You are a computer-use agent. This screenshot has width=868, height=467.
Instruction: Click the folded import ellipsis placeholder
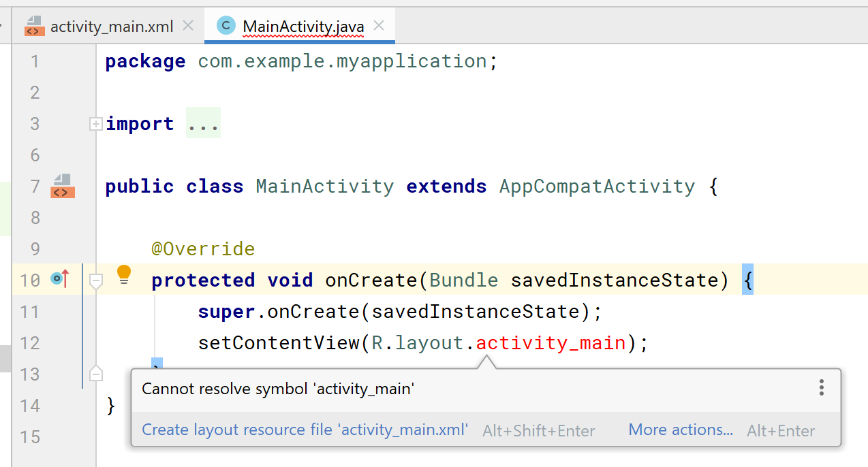[x=203, y=124]
